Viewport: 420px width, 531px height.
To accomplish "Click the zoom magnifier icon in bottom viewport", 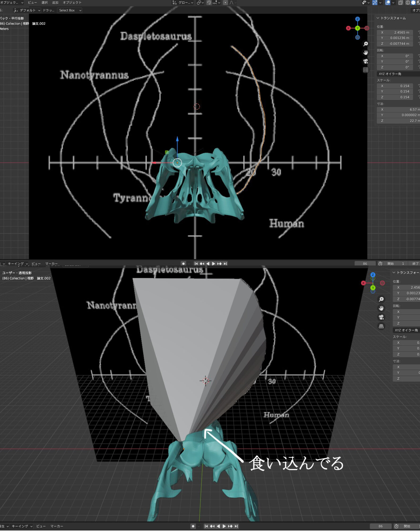I will click(381, 299).
